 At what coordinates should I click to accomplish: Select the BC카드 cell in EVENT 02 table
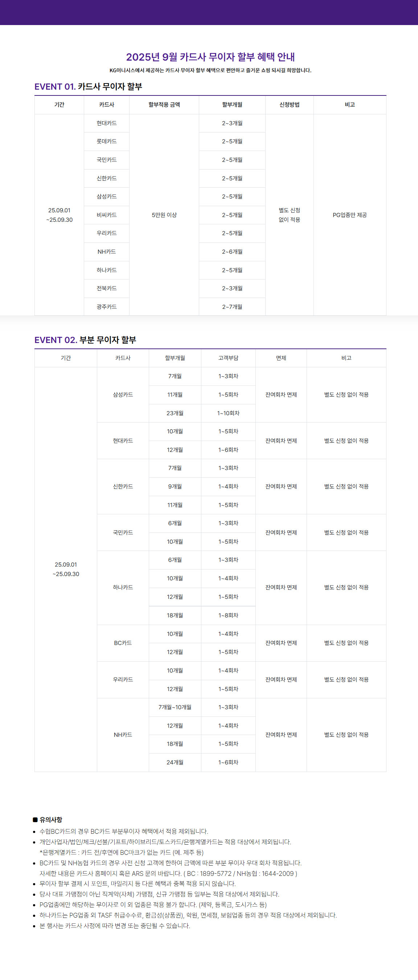[x=123, y=643]
